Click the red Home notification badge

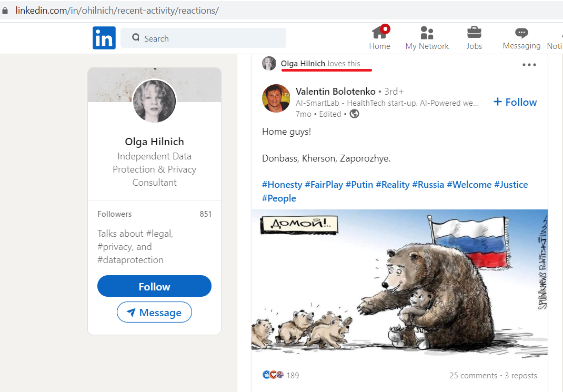(385, 29)
